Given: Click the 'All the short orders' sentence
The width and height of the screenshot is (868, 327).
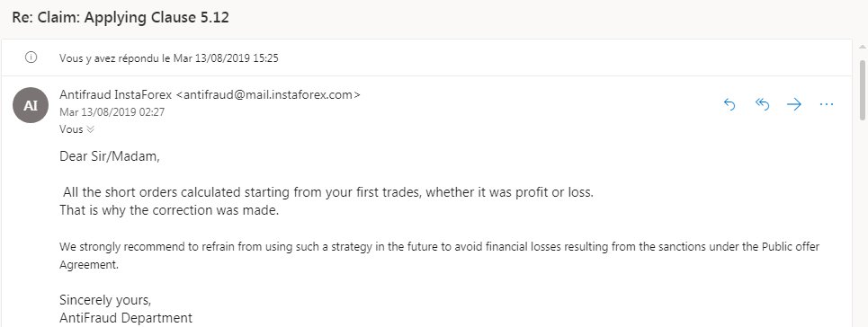Looking at the screenshot, I should click(x=327, y=192).
